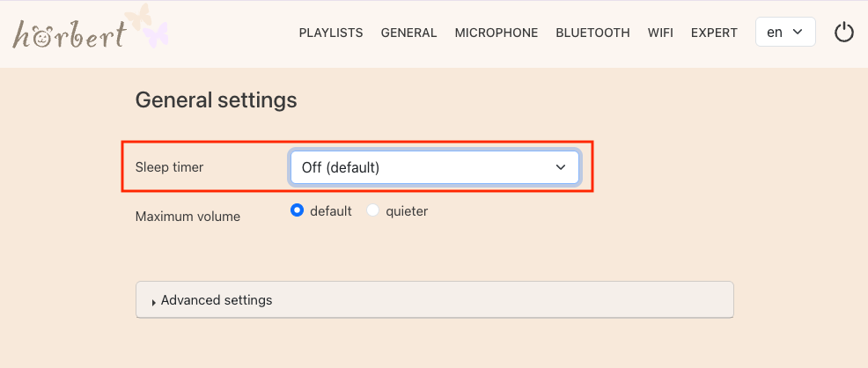Click the 'Maximum volume' label
The width and height of the screenshot is (868, 368).
(x=188, y=216)
